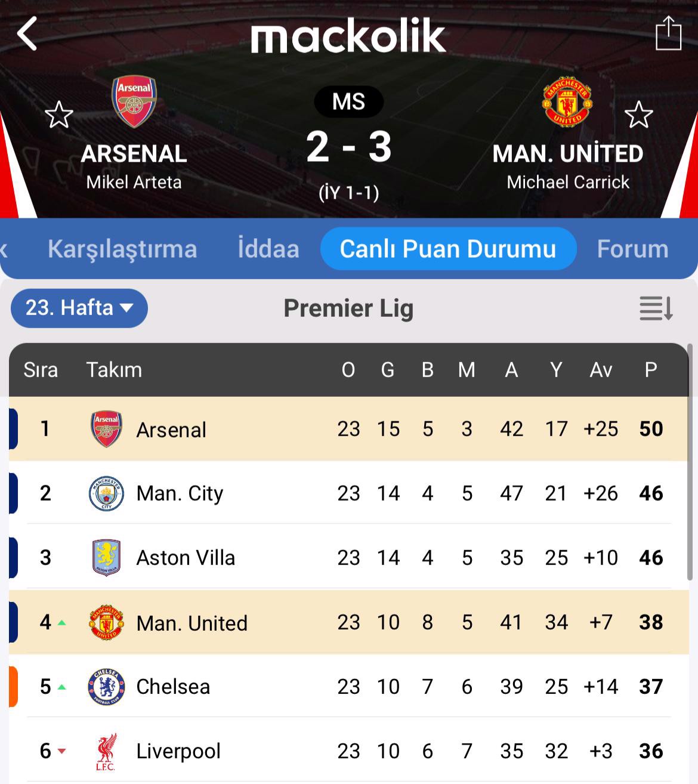Favorite Arsenal with the star toggle
The width and height of the screenshot is (698, 784).
coord(59,115)
